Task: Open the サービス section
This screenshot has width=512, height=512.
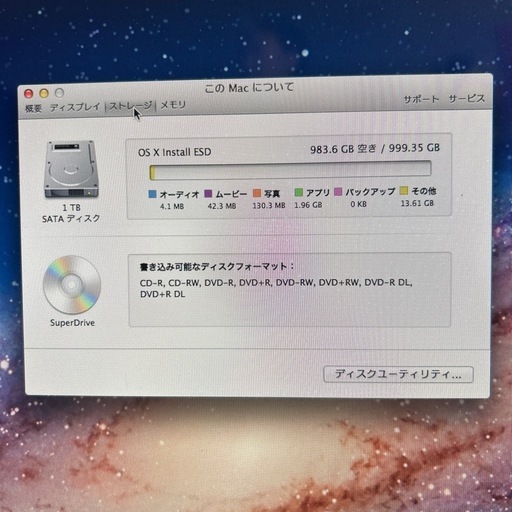Action: pyautogui.click(x=466, y=98)
